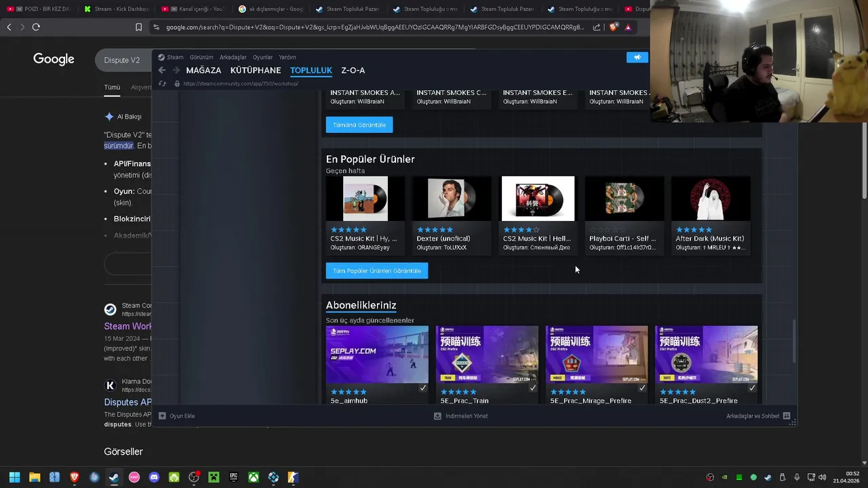Click Oyun Ekle at Steam's bottom
This screenshot has width=868, height=488.
[x=176, y=415]
